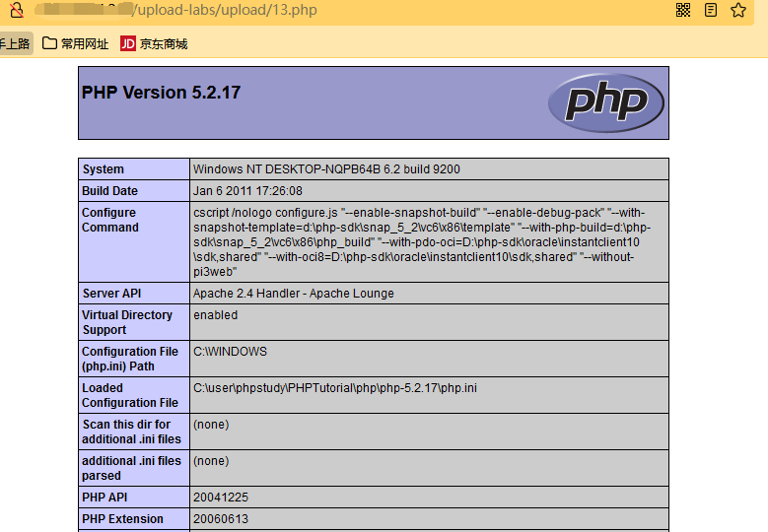Click the PHP Version 5.2.17 heading

(x=161, y=93)
